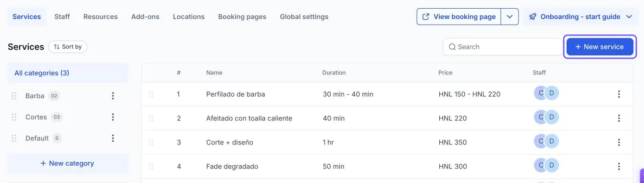Click staff avatar C on Corte + diseño
The image size is (644, 183).
pyautogui.click(x=540, y=141)
